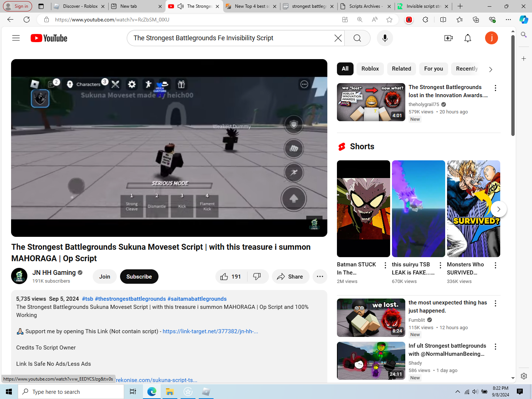Open the Batman STUCK short thumbnail
Screen dimensions: 532x399
(364, 209)
